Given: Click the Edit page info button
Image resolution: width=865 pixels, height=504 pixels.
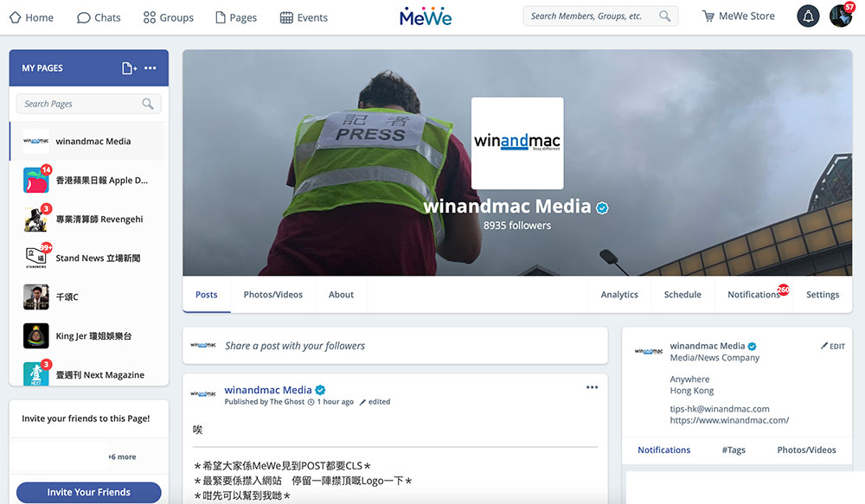Looking at the screenshot, I should (x=832, y=346).
